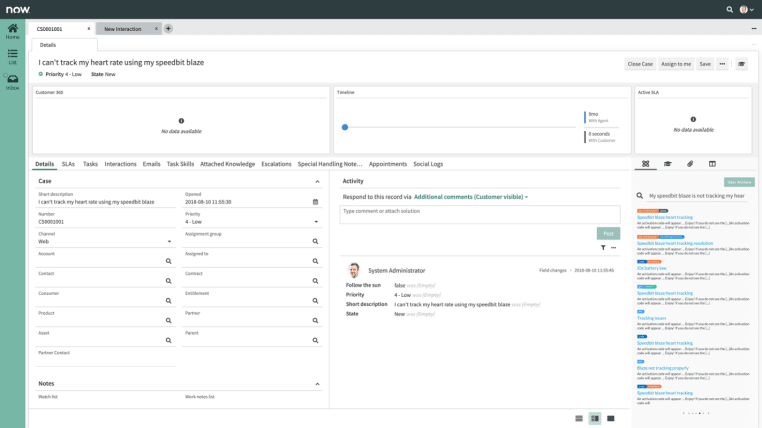Search for an Assignment group using magnifier

tap(315, 241)
